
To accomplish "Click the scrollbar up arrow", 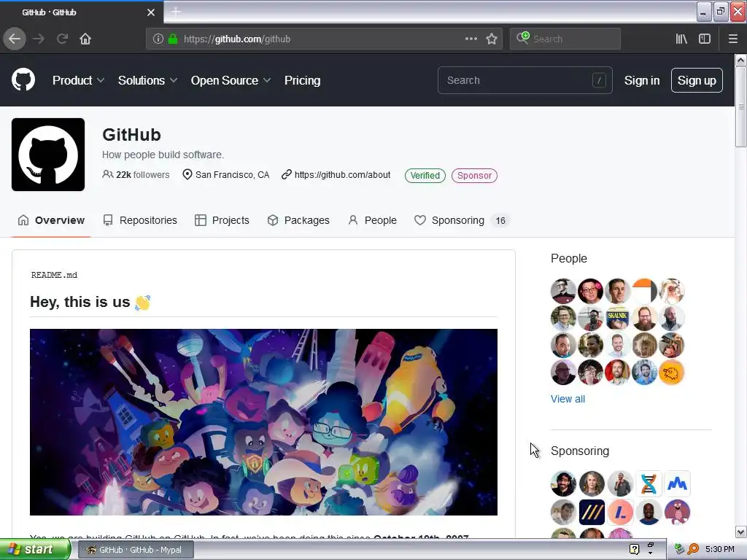I will tap(740, 60).
